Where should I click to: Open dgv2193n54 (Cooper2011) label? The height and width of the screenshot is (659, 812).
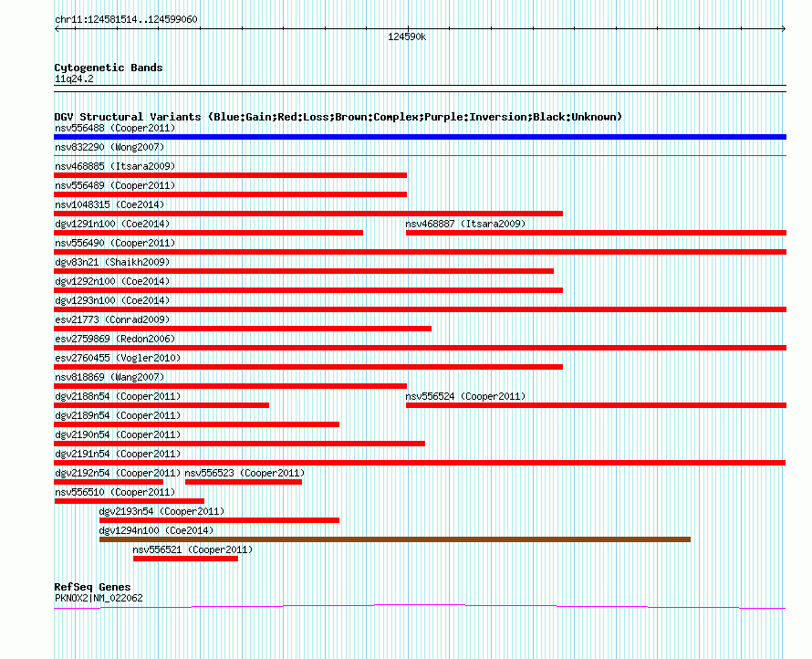pyautogui.click(x=161, y=511)
